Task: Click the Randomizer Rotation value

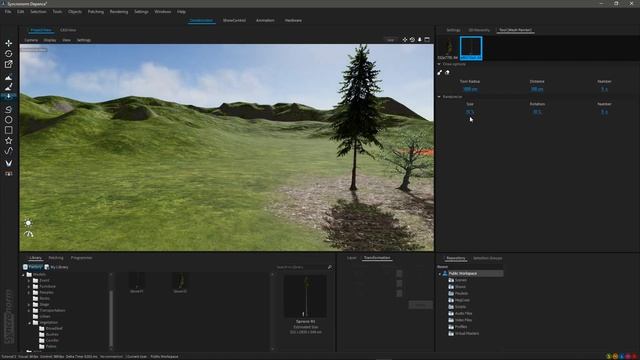Action: [x=537, y=111]
